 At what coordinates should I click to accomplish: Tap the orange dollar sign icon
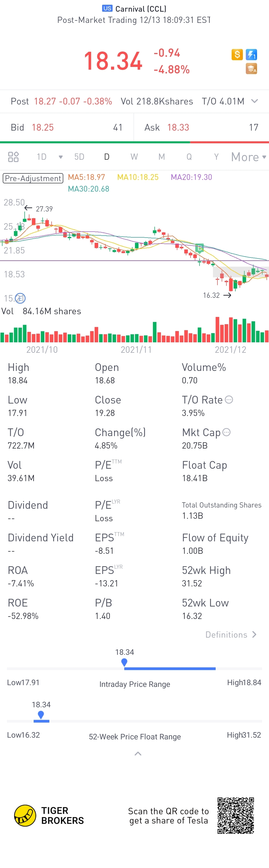(x=237, y=54)
